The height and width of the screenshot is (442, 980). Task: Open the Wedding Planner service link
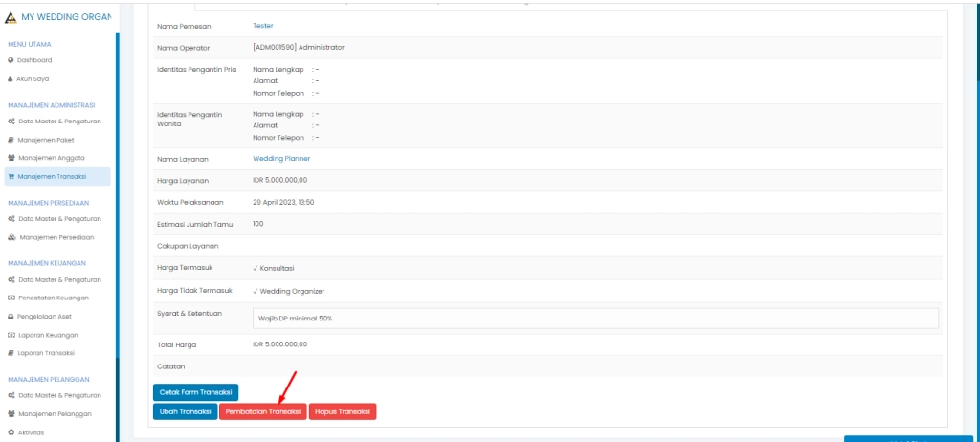point(281,159)
